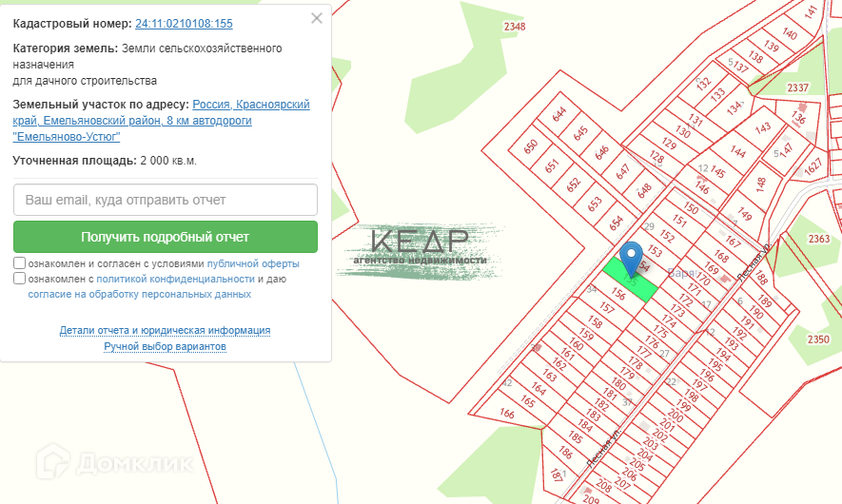Screen dimensions: 842x504
Task: Open cadastral number 24:11:0210108:155 link
Action: [x=184, y=24]
